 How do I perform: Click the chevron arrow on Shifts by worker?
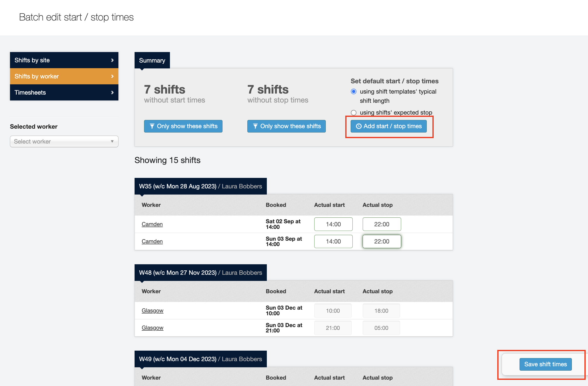[112, 76]
